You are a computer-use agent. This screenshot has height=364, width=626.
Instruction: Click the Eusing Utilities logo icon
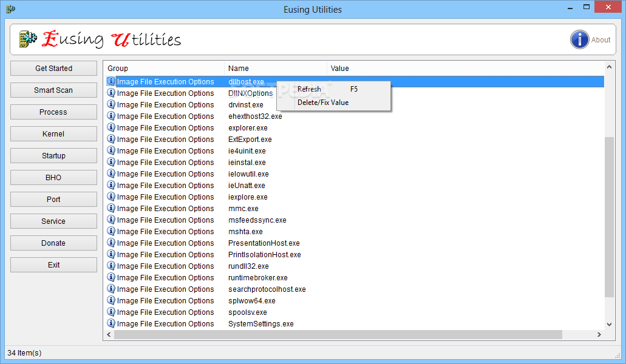click(x=28, y=39)
